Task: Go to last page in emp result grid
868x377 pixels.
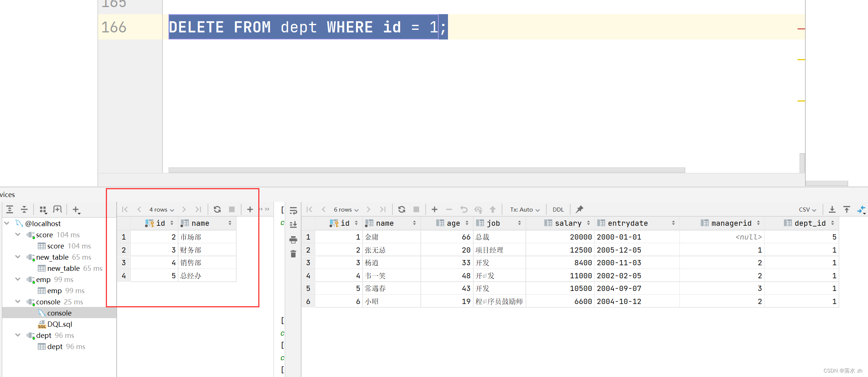Action: pyautogui.click(x=383, y=209)
